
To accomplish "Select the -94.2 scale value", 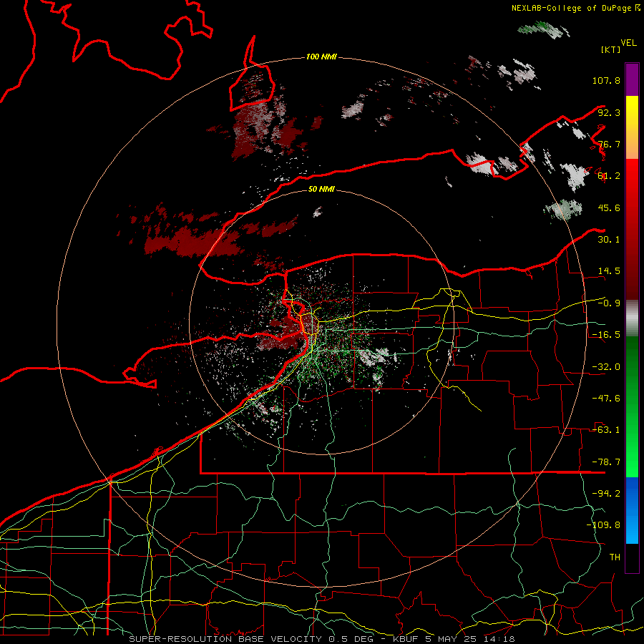I will tap(606, 494).
